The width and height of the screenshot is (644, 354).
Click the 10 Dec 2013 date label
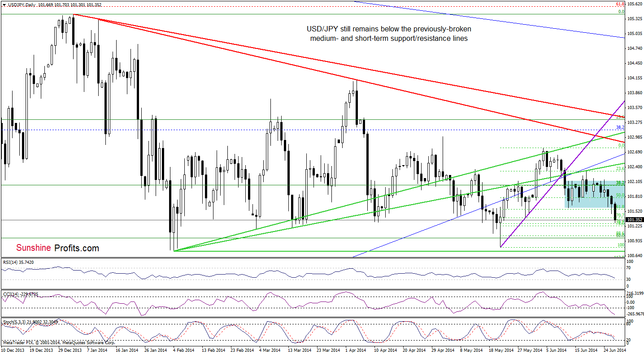[x=12, y=350]
